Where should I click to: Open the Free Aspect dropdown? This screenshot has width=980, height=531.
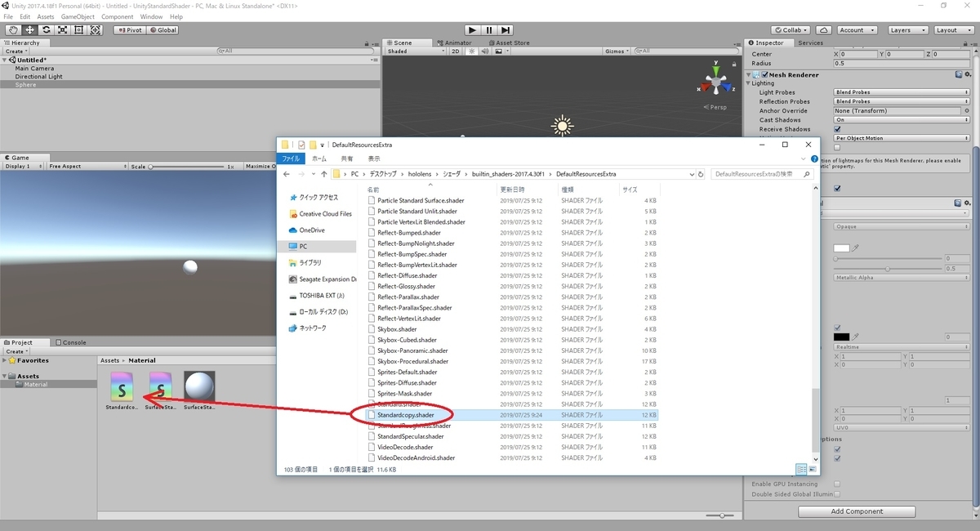pos(87,166)
